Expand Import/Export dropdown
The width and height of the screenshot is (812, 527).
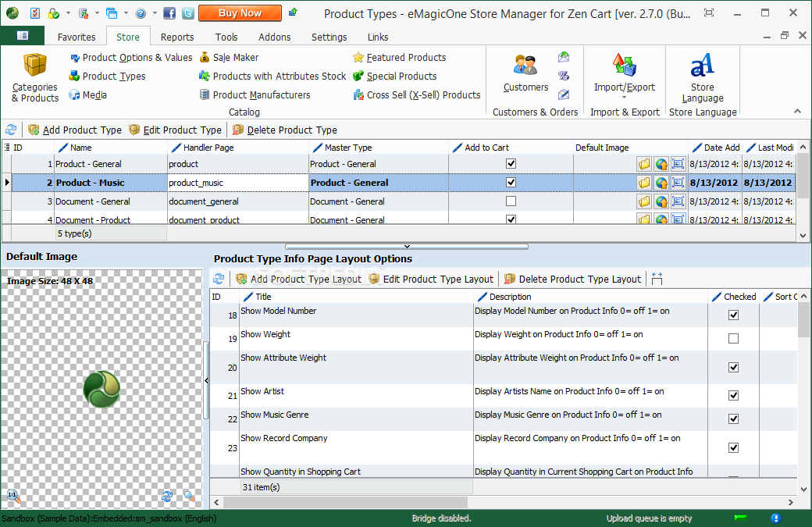(x=624, y=98)
